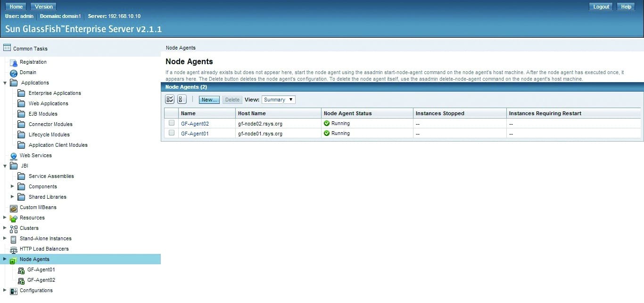This screenshot has height=303, width=644.
Task: Click the Select All rows icon
Action: (x=170, y=99)
